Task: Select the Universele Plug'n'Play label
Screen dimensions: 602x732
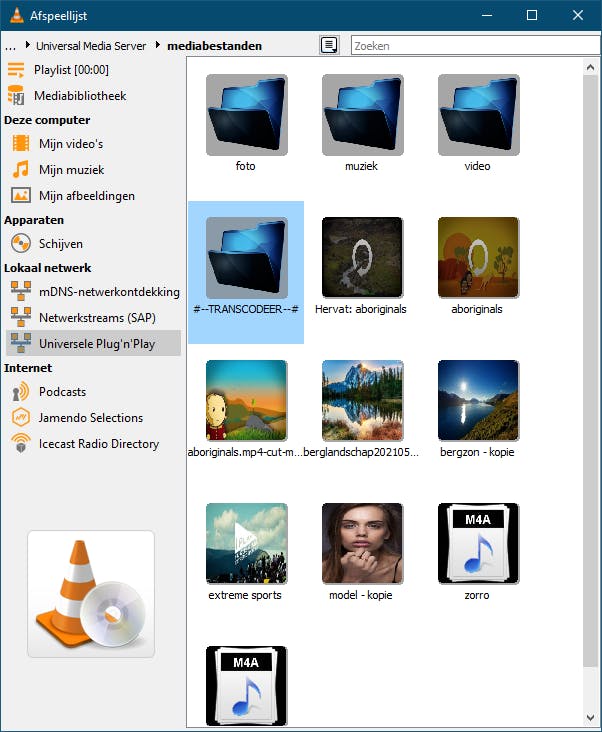Action: (97, 344)
